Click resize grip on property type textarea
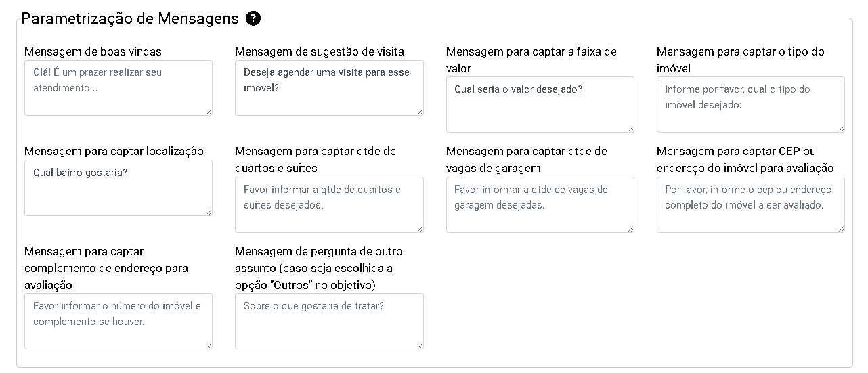 tap(841, 128)
